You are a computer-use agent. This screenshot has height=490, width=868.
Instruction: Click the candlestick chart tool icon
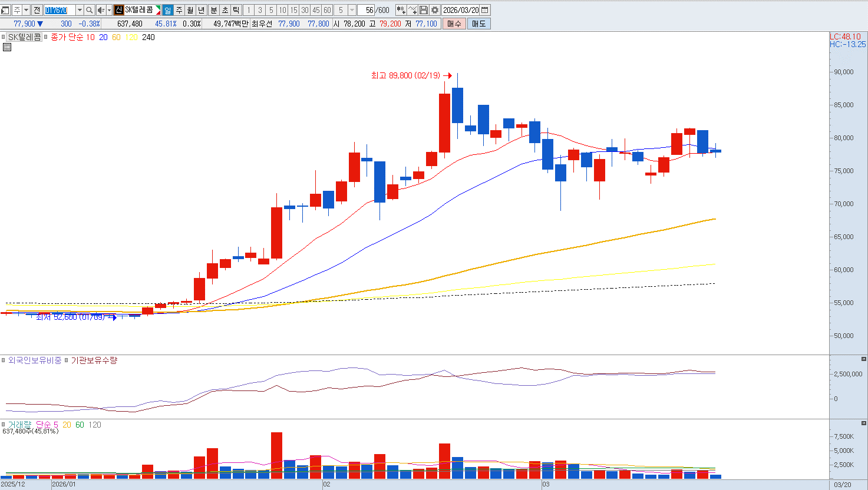click(x=401, y=10)
